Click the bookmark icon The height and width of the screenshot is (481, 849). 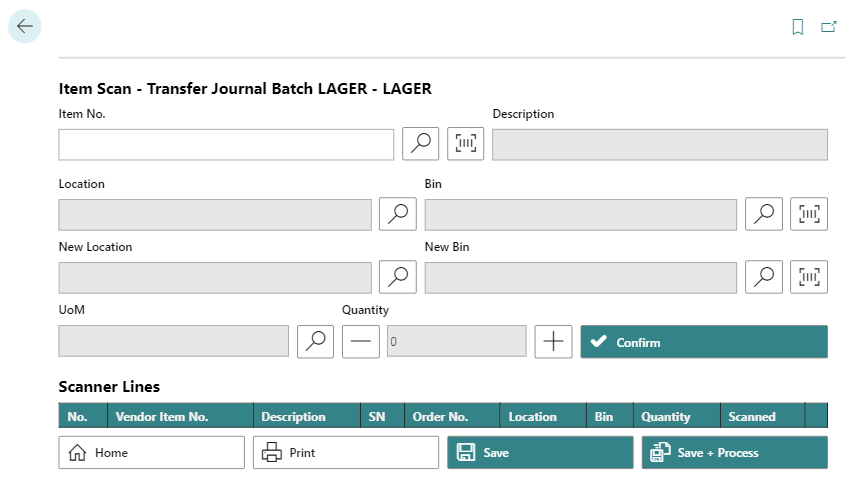point(798,27)
